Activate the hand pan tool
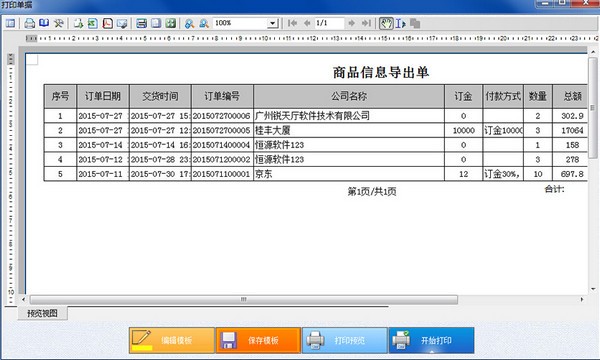The image size is (600, 360). (x=386, y=23)
